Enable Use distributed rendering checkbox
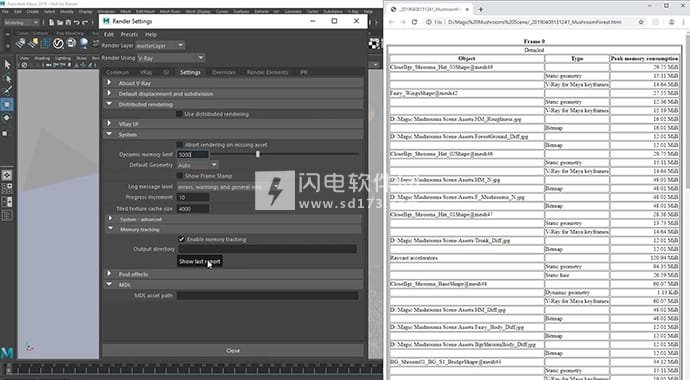This screenshot has height=380, width=690. 179,114
